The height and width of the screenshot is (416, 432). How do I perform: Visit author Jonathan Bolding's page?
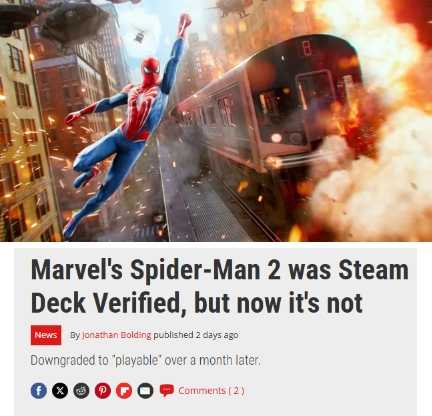(117, 335)
